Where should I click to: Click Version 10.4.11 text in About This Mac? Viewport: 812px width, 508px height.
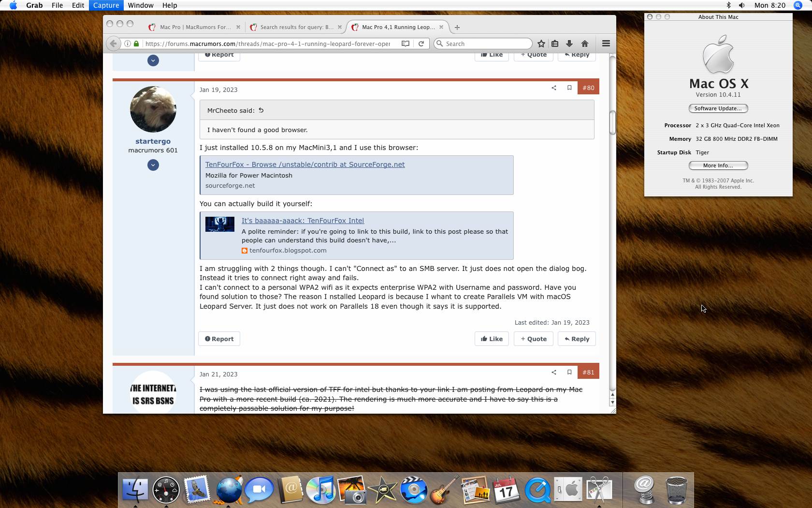tap(718, 95)
